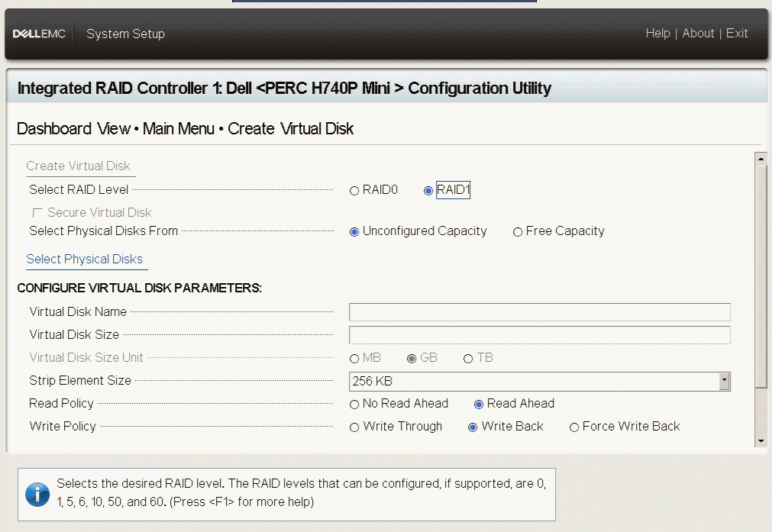Click the Virtual Disk Size field

pos(540,335)
